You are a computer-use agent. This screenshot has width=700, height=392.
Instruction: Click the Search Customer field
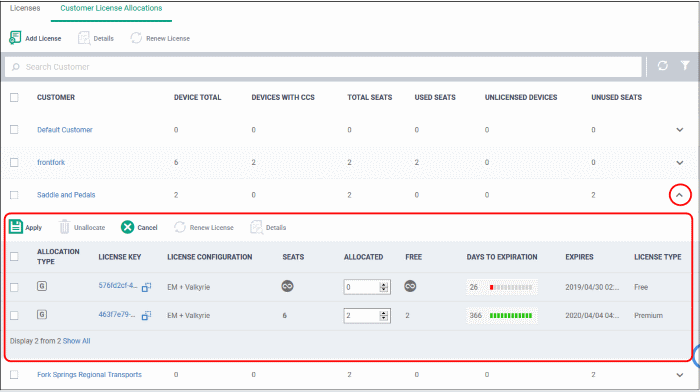tap(323, 67)
